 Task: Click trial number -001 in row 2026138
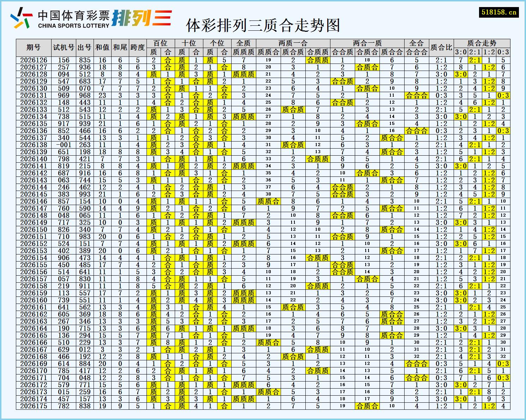coord(64,145)
